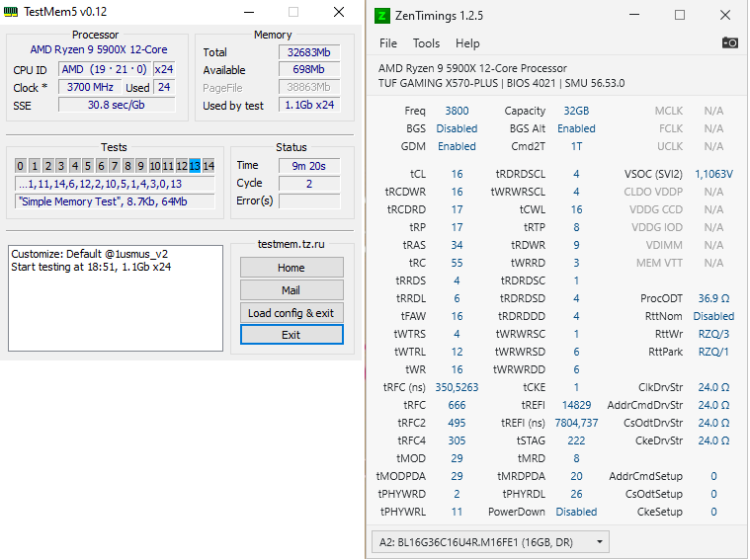Select test number 8 box

127,166
